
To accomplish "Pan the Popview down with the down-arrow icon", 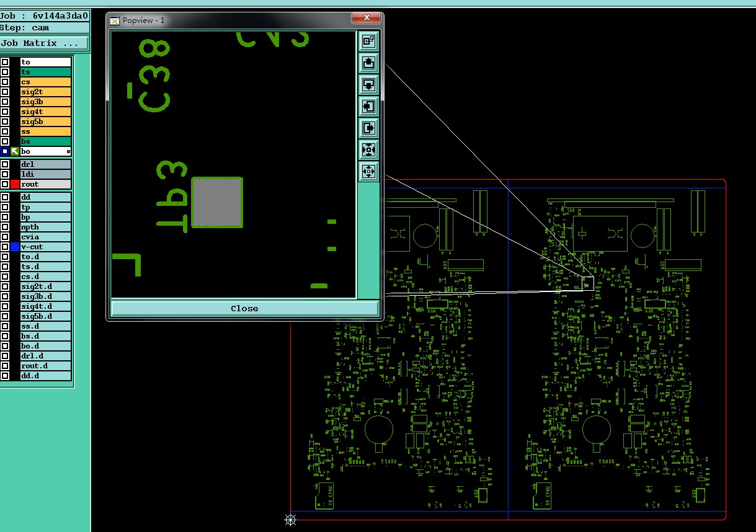I will point(369,84).
